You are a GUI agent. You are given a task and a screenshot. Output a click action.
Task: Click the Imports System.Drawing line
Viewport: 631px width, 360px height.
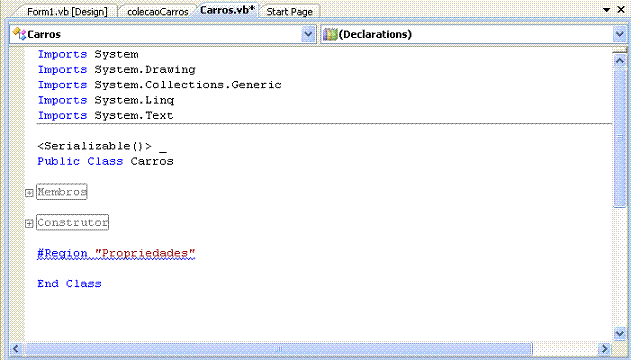click(x=117, y=70)
